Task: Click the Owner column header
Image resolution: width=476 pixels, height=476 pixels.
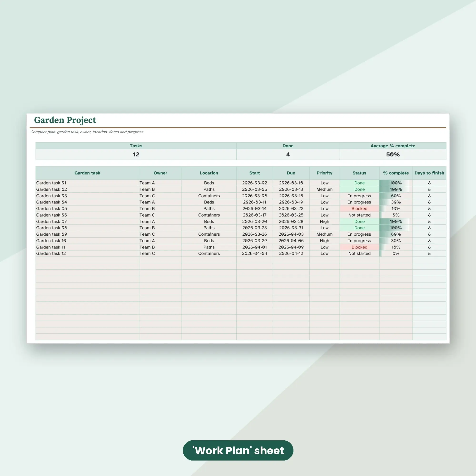Action: [160, 173]
